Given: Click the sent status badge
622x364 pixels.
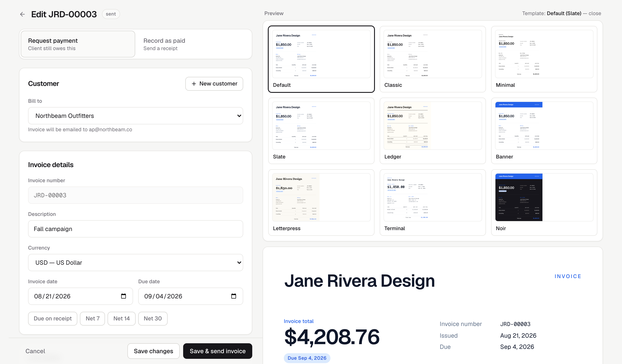Looking at the screenshot, I should coord(111,14).
